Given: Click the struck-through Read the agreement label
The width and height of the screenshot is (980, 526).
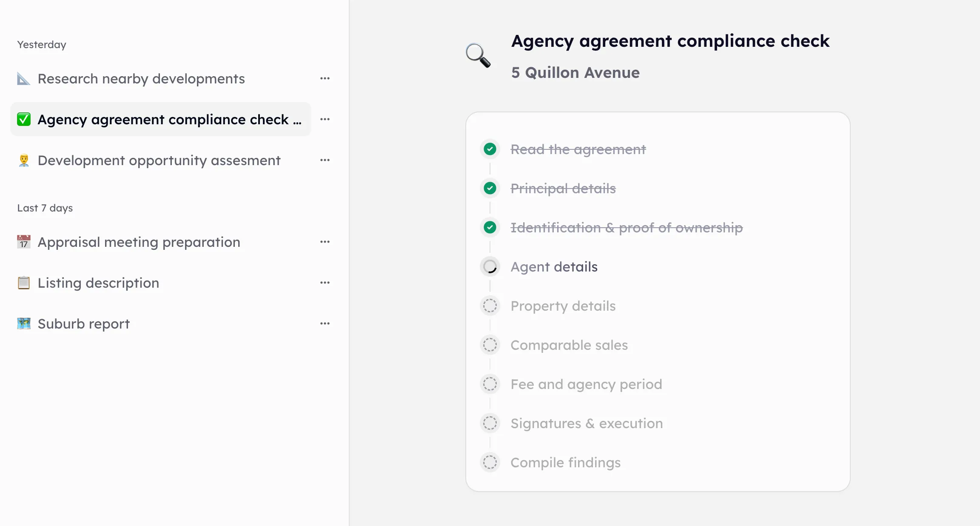Looking at the screenshot, I should point(578,149).
